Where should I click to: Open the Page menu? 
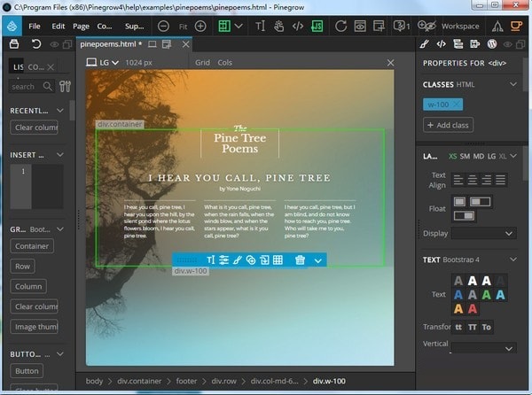click(81, 26)
